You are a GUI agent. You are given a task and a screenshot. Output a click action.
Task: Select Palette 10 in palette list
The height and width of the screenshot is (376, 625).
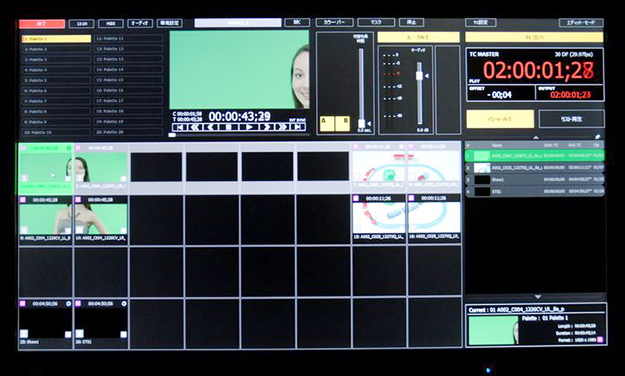[56, 132]
